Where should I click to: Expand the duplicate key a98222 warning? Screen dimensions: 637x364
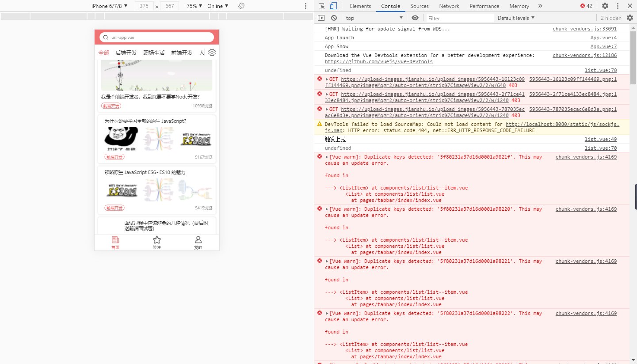point(327,313)
